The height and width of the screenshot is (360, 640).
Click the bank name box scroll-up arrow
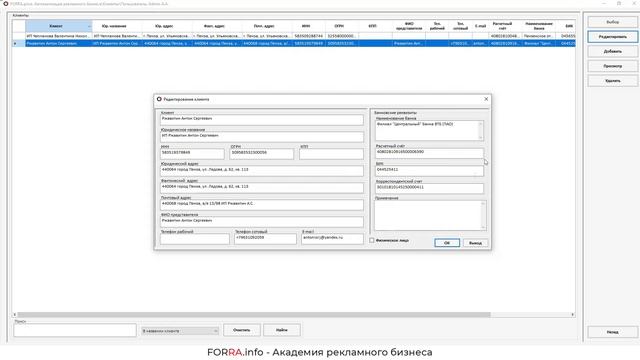[x=480, y=124]
